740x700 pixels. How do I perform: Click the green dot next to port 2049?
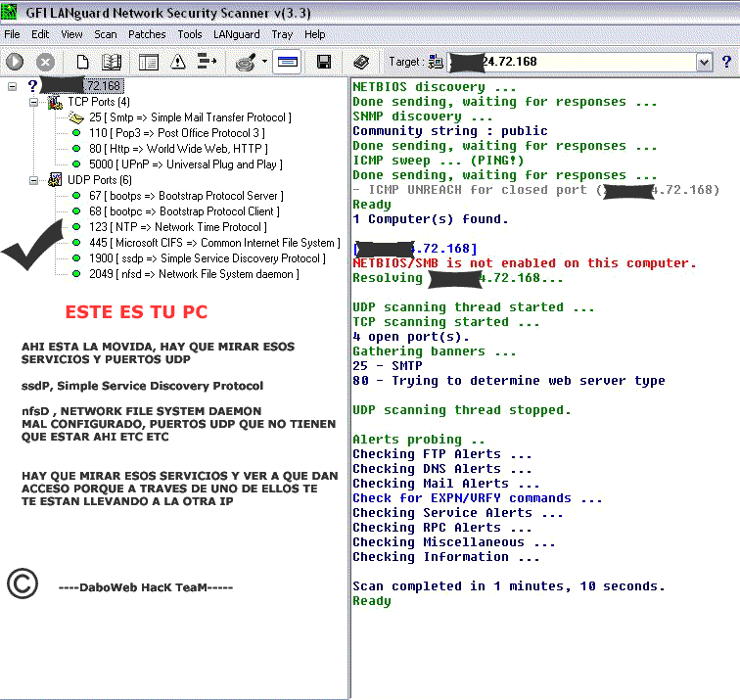tap(76, 274)
